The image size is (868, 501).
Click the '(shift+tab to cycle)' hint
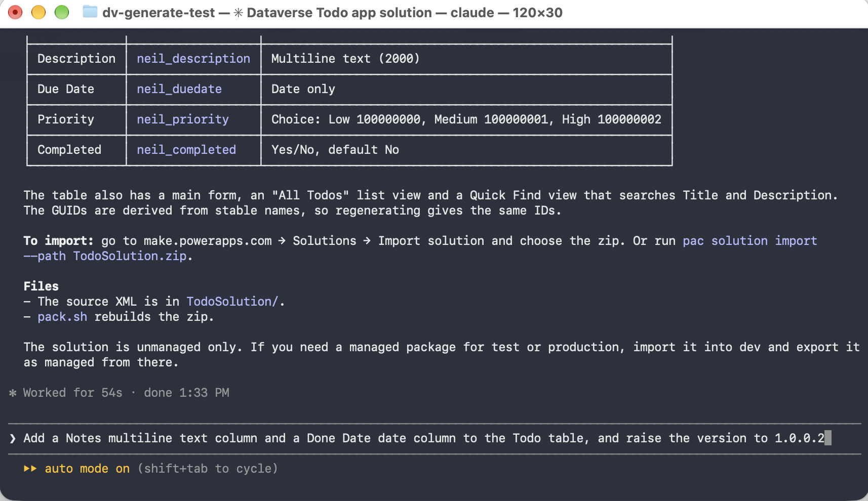click(x=208, y=469)
